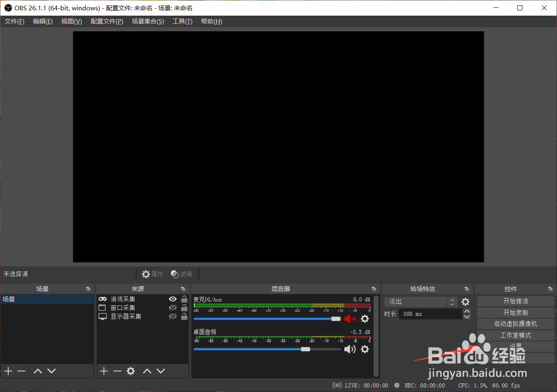Undock the 控件 panel
Image resolution: width=557 pixels, height=392 pixels.
[550, 289]
